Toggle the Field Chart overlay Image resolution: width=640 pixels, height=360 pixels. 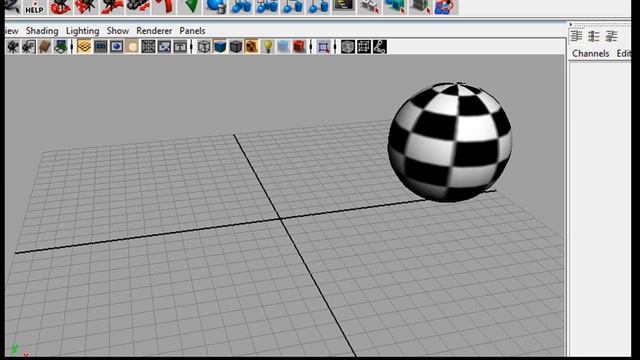coord(148,47)
